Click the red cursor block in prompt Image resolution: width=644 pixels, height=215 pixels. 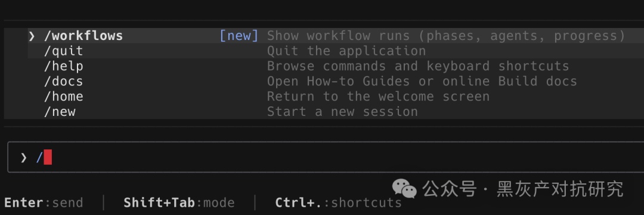point(48,158)
